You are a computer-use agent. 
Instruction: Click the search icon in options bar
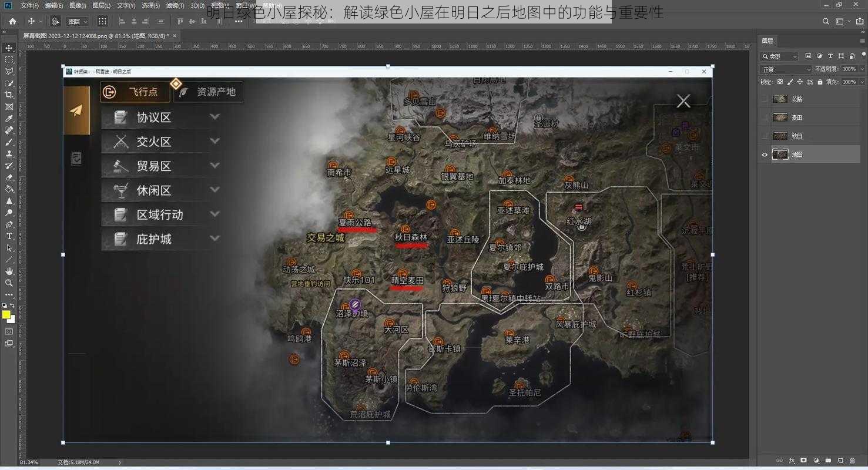coord(826,21)
